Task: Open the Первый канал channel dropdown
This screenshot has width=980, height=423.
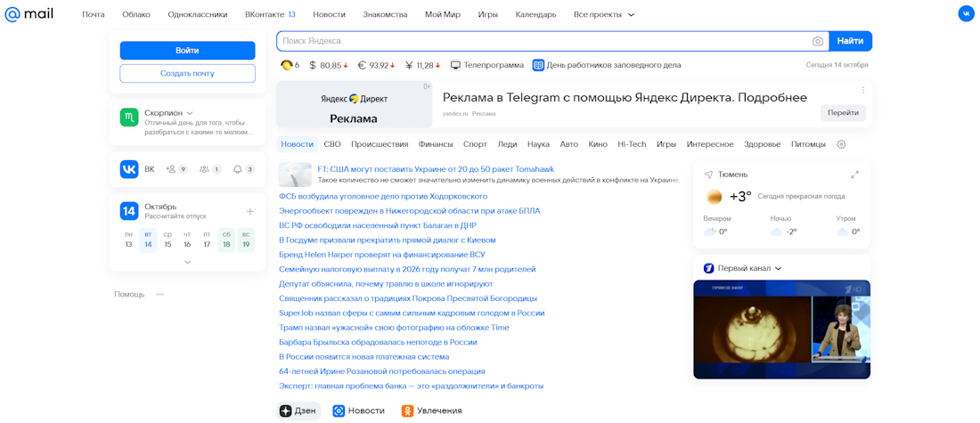Action: pos(778,268)
